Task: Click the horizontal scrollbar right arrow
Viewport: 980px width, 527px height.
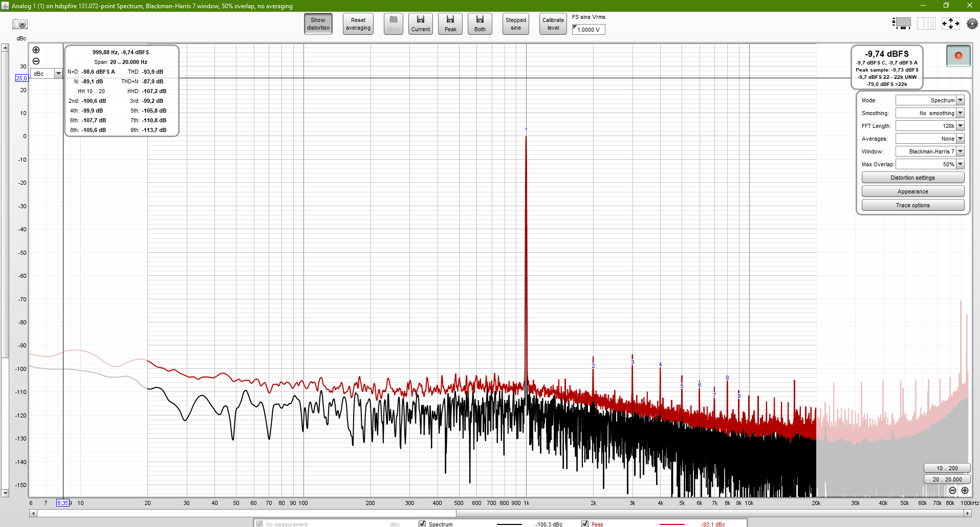Action: [967, 513]
